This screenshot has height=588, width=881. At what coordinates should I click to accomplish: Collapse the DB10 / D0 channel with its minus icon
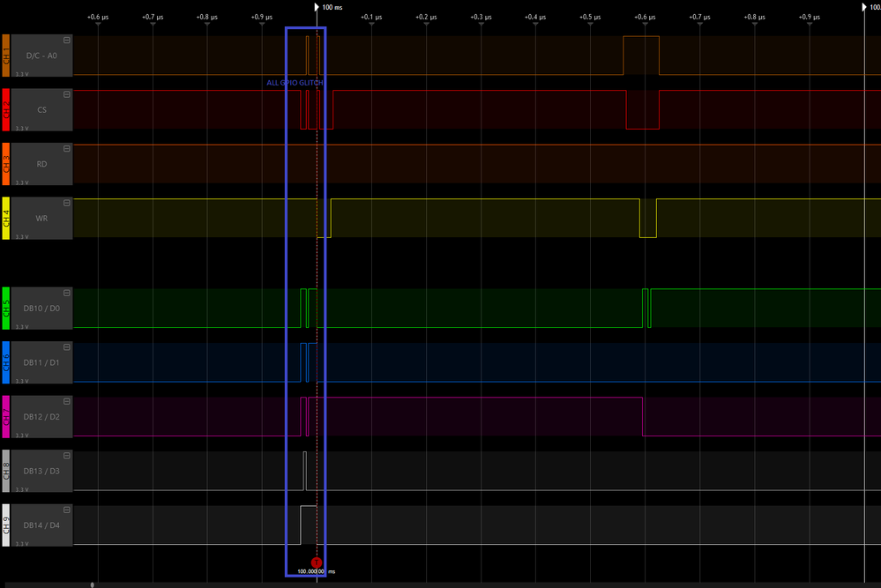(x=67, y=294)
